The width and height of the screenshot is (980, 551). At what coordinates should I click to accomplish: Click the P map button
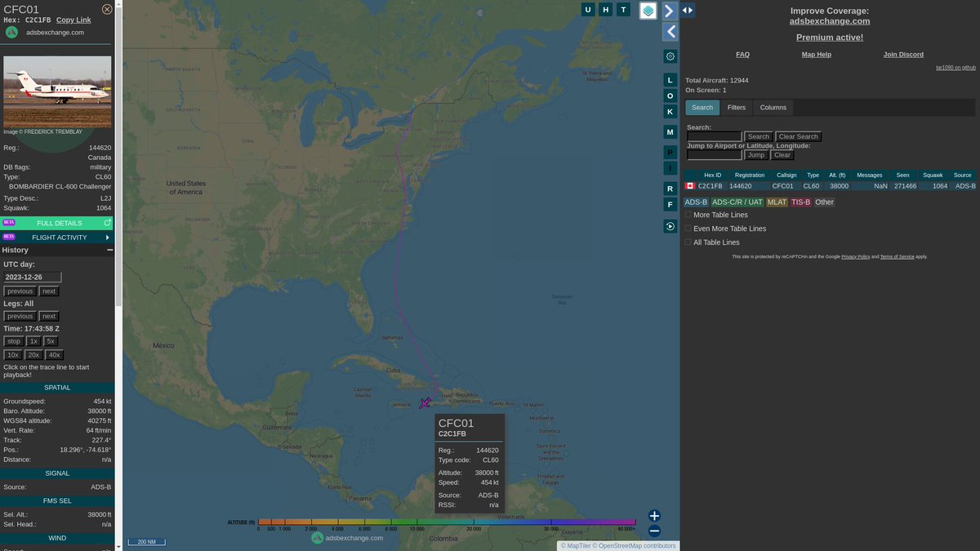[670, 153]
